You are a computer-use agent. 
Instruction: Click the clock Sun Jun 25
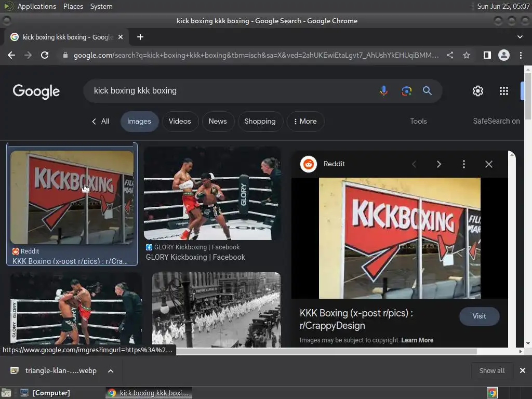coord(503,6)
